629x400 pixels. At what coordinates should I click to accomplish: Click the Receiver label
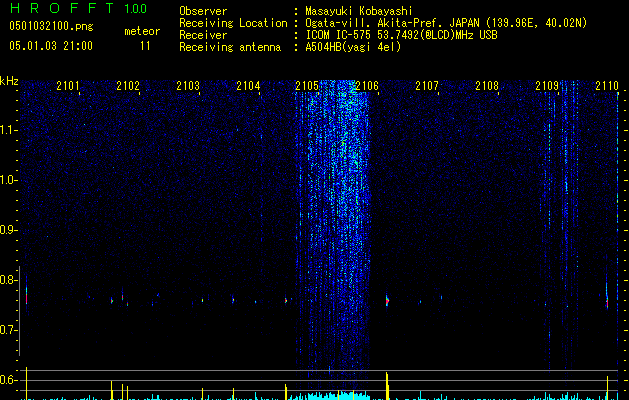click(x=203, y=35)
